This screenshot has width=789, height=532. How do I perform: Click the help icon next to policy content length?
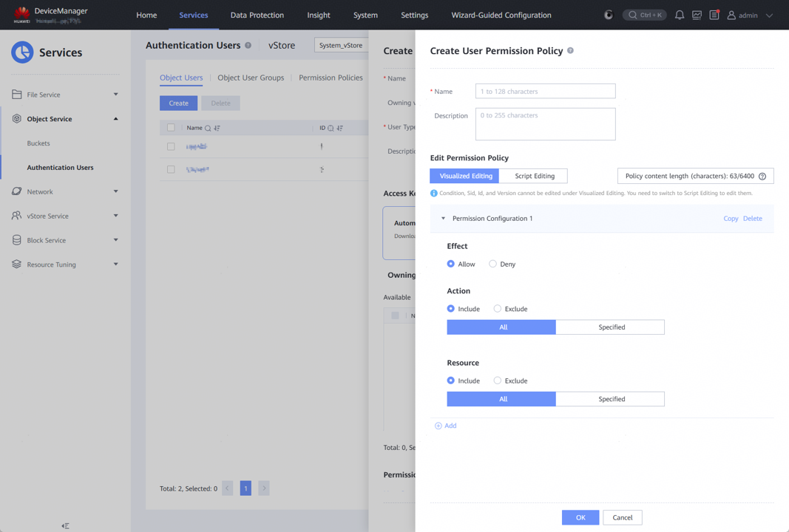762,177
